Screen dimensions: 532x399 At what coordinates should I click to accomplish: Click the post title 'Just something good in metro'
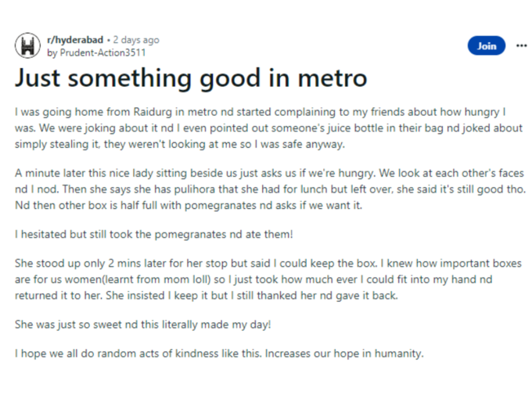(x=191, y=78)
